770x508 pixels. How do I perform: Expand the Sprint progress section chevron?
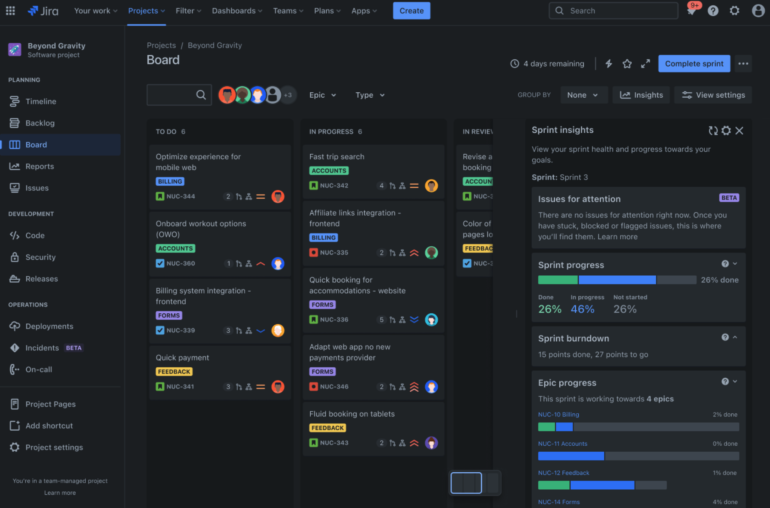click(735, 264)
